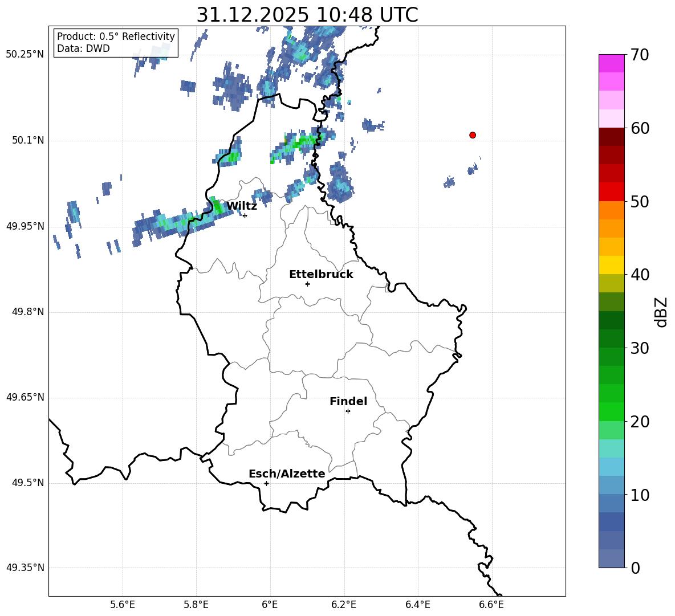Click the cross marker below Wiltz
The height and width of the screenshot is (616, 675).
pos(245,215)
